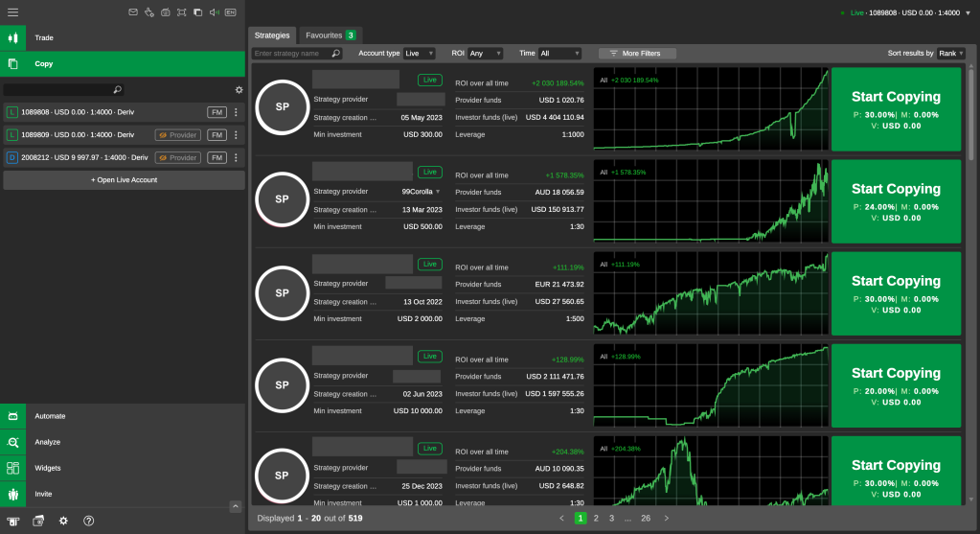The image size is (980, 534).
Task: Open the Invite section
Action: (x=123, y=494)
